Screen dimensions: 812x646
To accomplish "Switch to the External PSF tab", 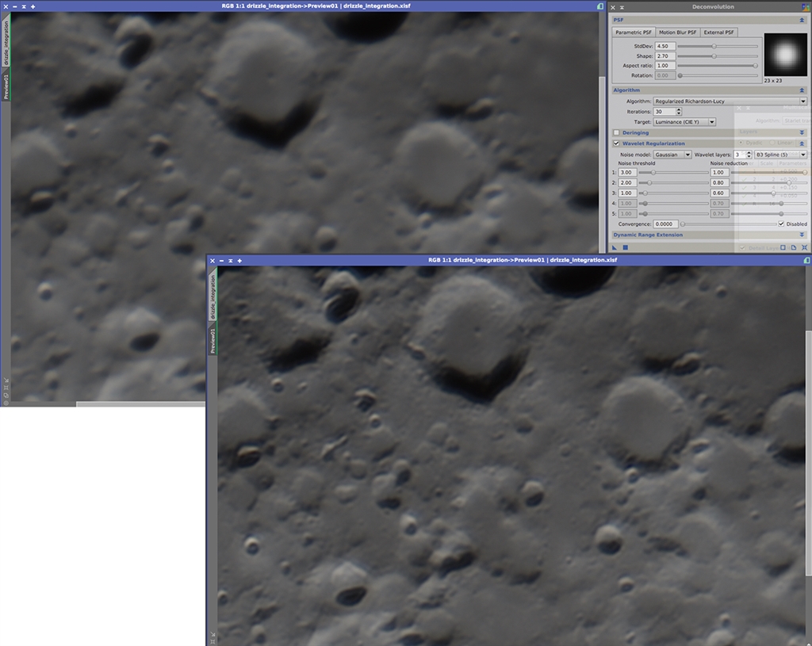I will tap(718, 32).
